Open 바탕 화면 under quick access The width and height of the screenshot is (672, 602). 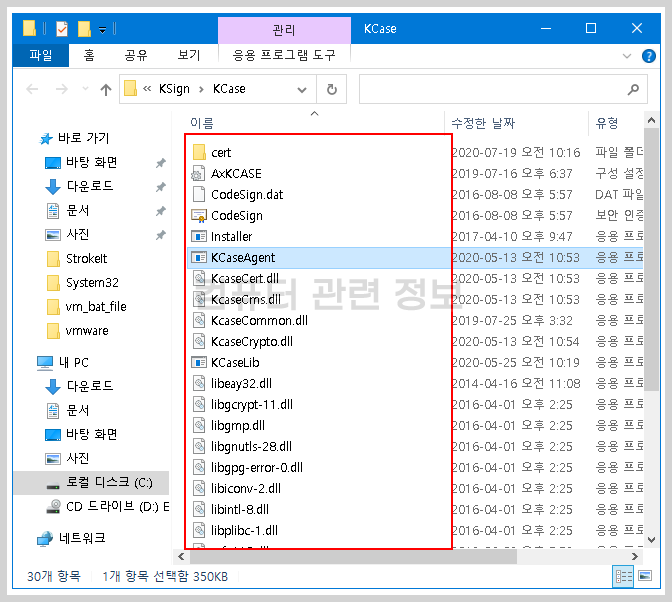(x=91, y=162)
